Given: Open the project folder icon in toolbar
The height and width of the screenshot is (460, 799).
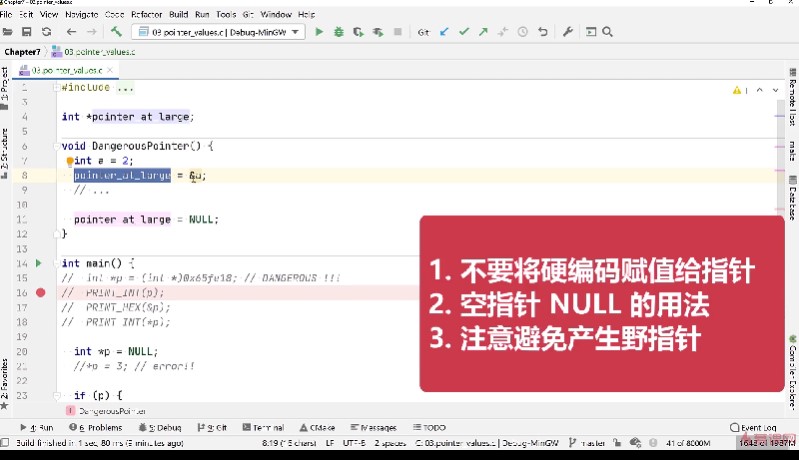Looking at the screenshot, I should (7, 32).
